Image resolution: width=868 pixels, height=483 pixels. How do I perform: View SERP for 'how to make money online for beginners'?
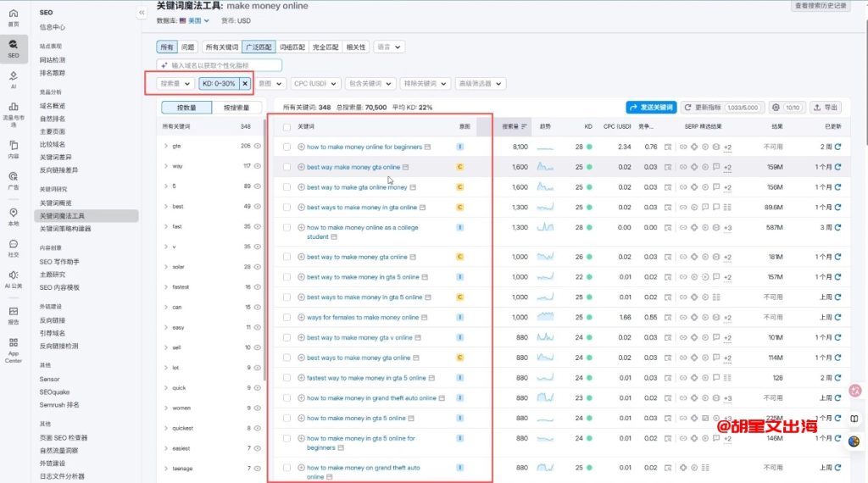668,147
